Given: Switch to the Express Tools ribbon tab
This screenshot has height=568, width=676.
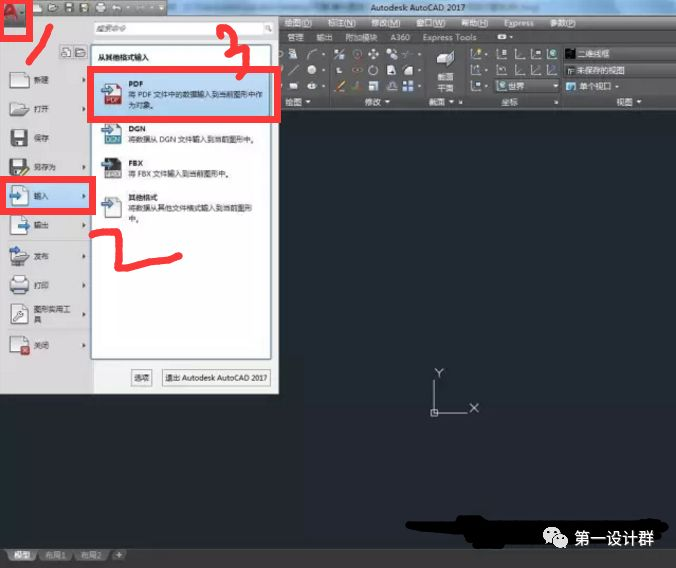Looking at the screenshot, I should tap(450, 38).
